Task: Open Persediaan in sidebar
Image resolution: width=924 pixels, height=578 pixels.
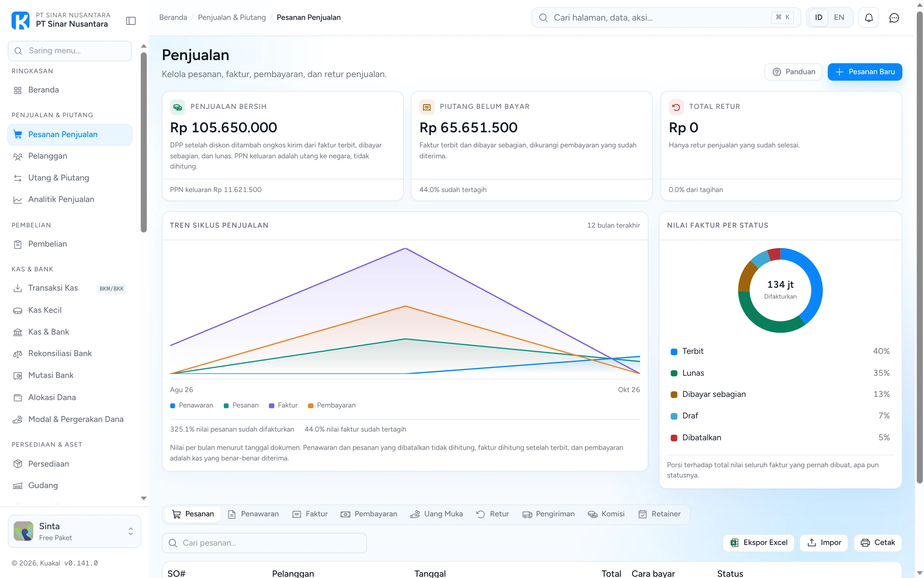Action: coord(70,464)
